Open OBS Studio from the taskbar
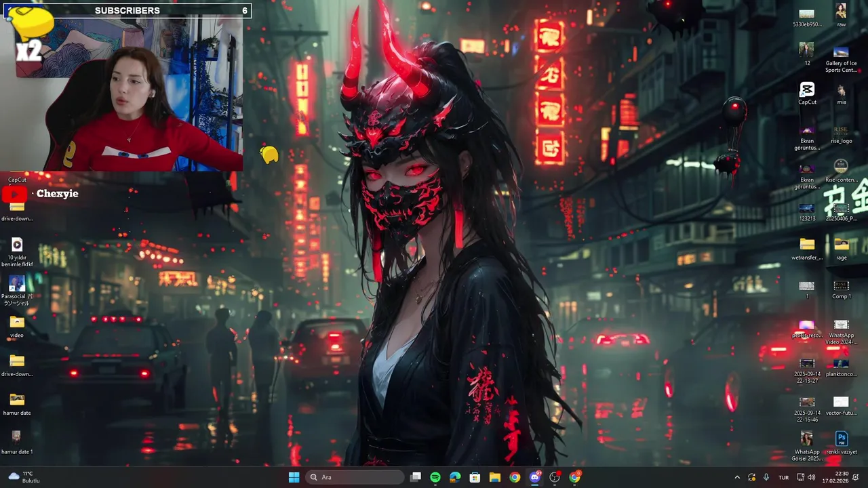The height and width of the screenshot is (488, 868). [x=555, y=477]
